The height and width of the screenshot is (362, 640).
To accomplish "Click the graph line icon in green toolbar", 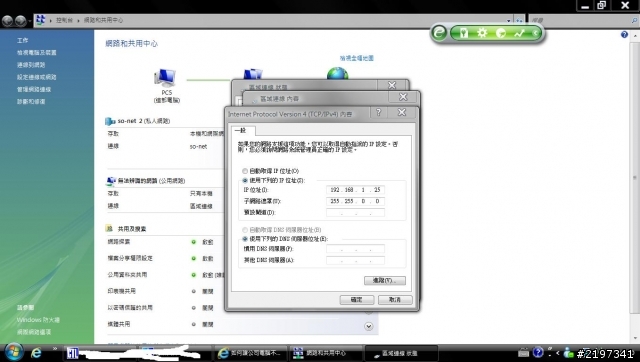I will (x=519, y=33).
